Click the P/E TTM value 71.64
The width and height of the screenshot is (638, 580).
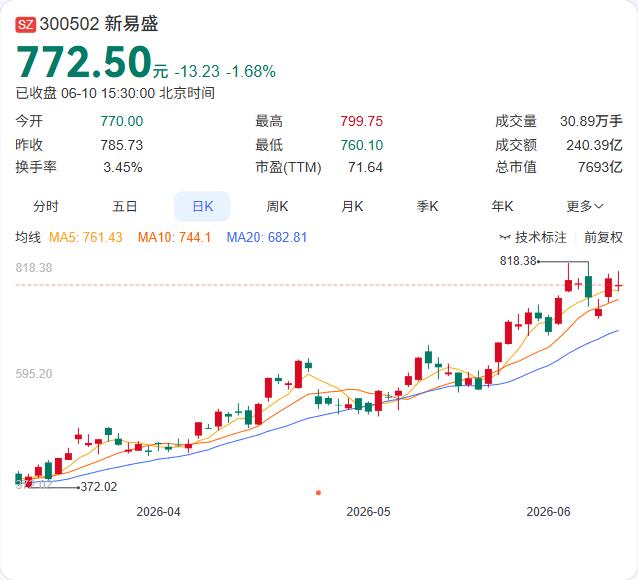pos(365,167)
